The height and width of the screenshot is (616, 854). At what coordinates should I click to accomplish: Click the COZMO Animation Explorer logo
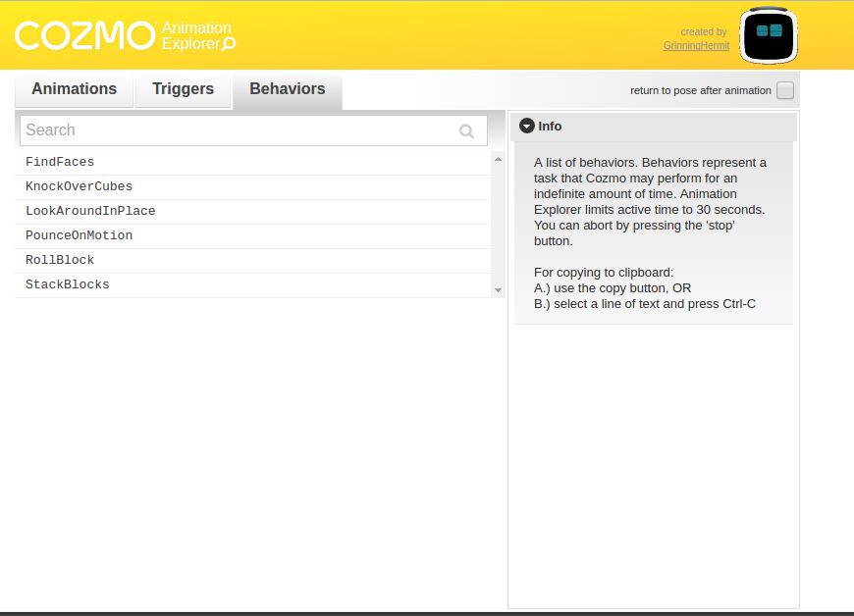pos(125,35)
